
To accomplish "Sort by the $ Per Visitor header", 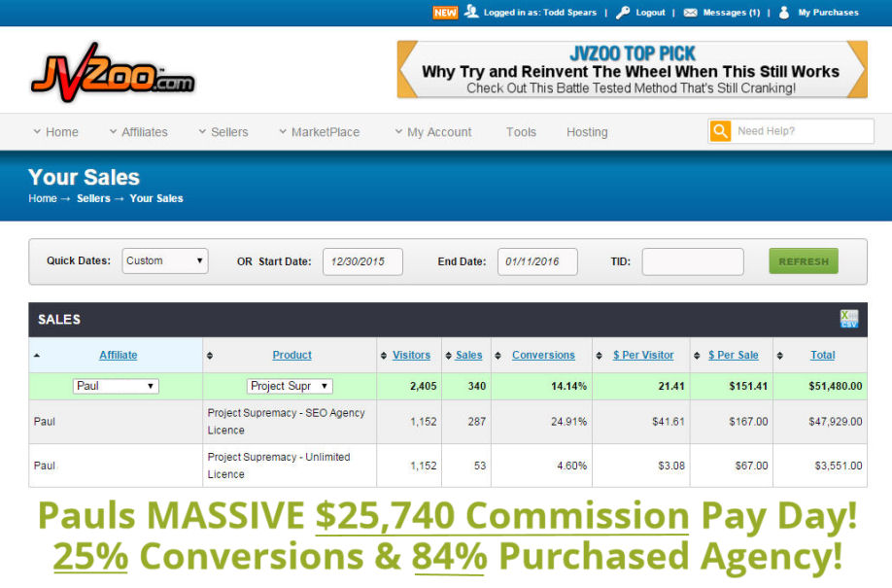I will pyautogui.click(x=643, y=355).
